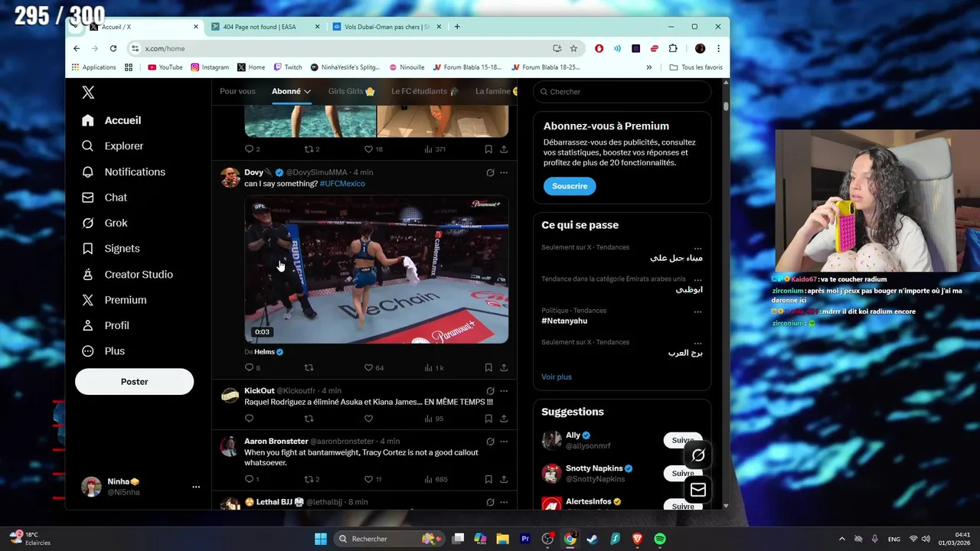The height and width of the screenshot is (551, 980).
Task: Click the Windows Start button
Action: [x=321, y=539]
